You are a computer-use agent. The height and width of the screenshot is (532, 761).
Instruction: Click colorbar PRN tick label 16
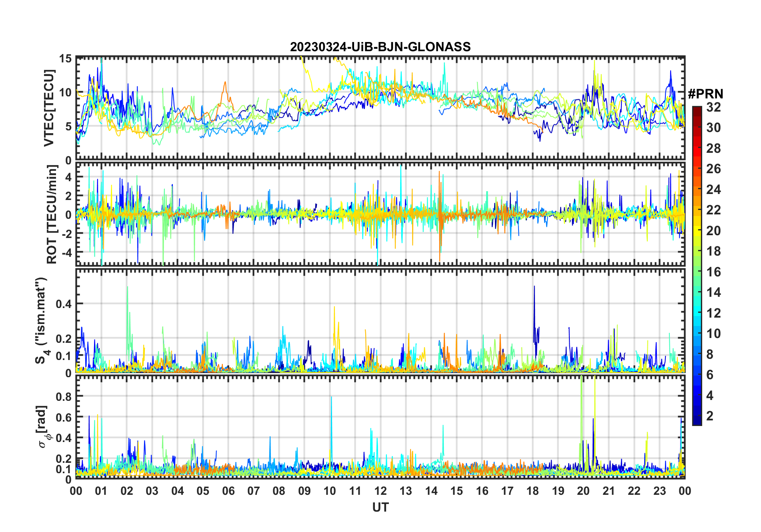(713, 272)
